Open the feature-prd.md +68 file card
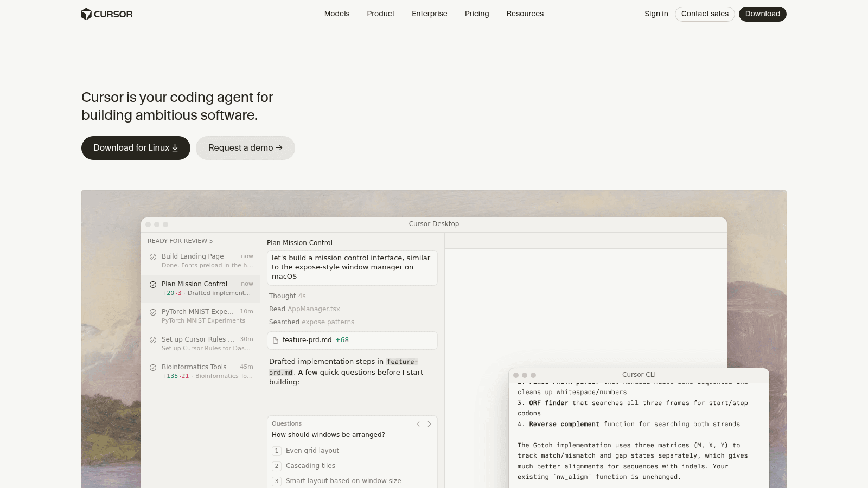 [x=352, y=341]
